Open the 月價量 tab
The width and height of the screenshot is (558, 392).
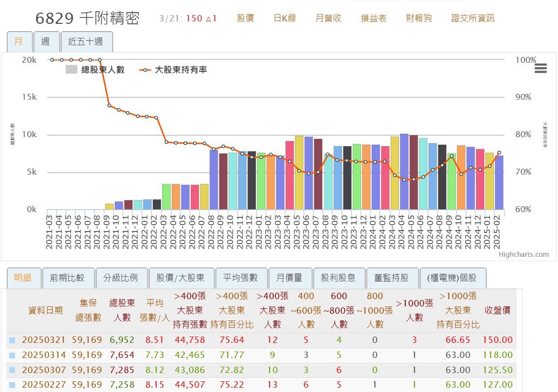[290, 278]
